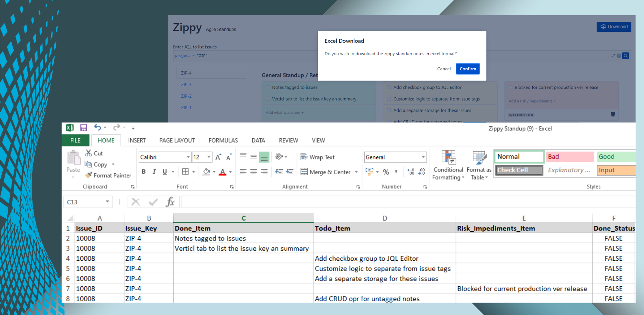Click the red Font Color A icon
644x315 pixels.
click(222, 172)
